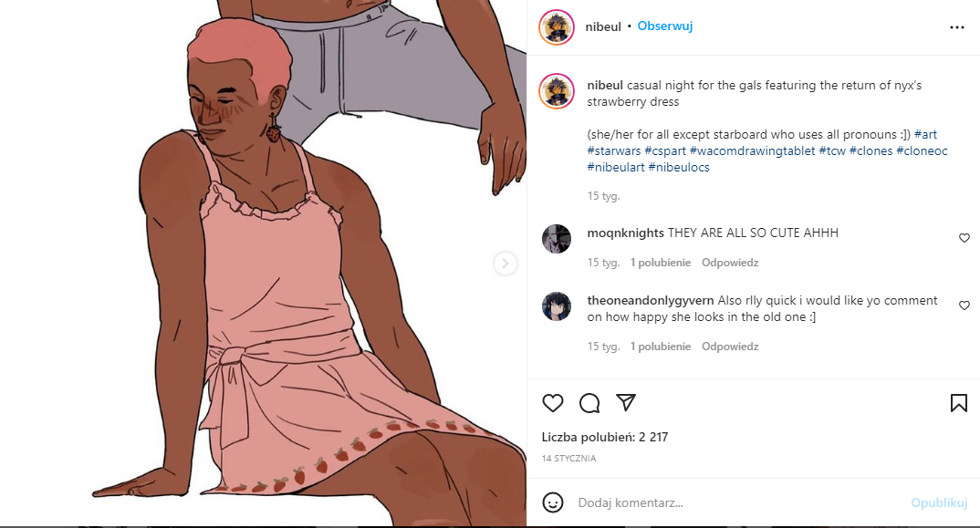The height and width of the screenshot is (528, 980).
Task: Save post with bookmark icon
Action: click(959, 403)
